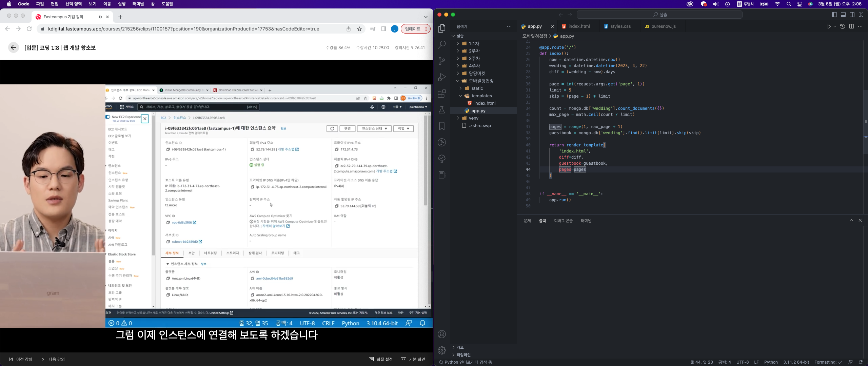Open the Explorer view in VS Code activity bar
868x366 pixels.
click(441, 28)
